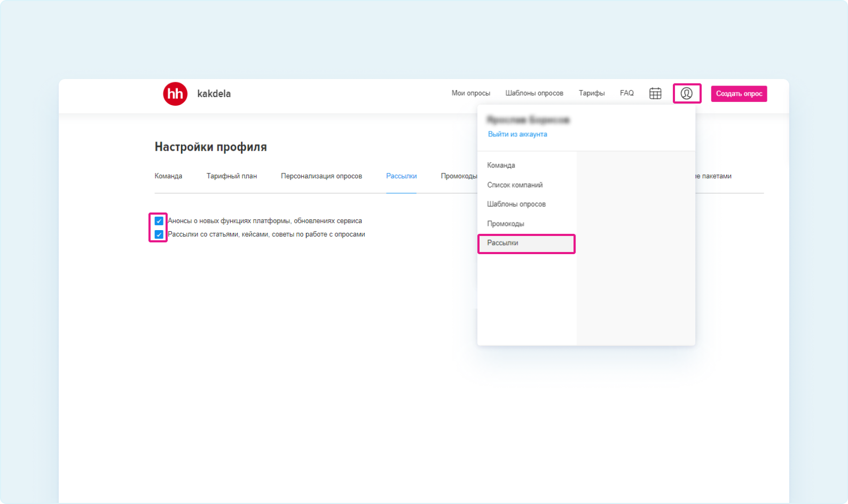Screen dimensions: 848x504
Task: Open the FAQ link
Action: pyautogui.click(x=627, y=93)
